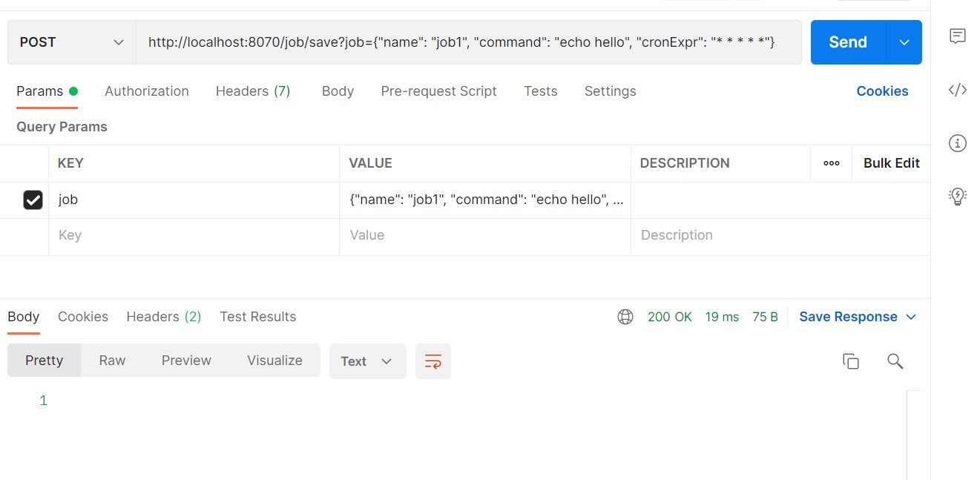Open the Text format dropdown

pos(367,361)
